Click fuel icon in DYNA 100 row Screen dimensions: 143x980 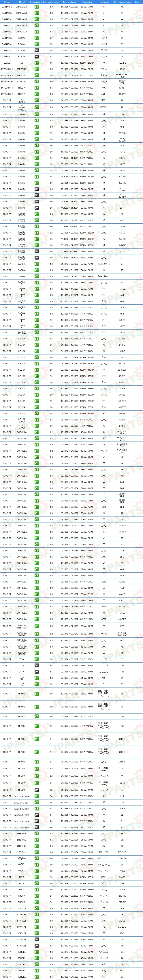[37, 678]
